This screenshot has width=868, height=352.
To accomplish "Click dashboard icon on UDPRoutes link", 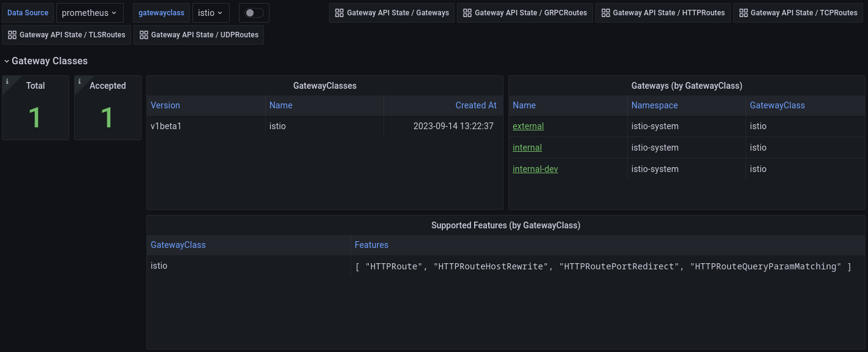I will click(144, 35).
